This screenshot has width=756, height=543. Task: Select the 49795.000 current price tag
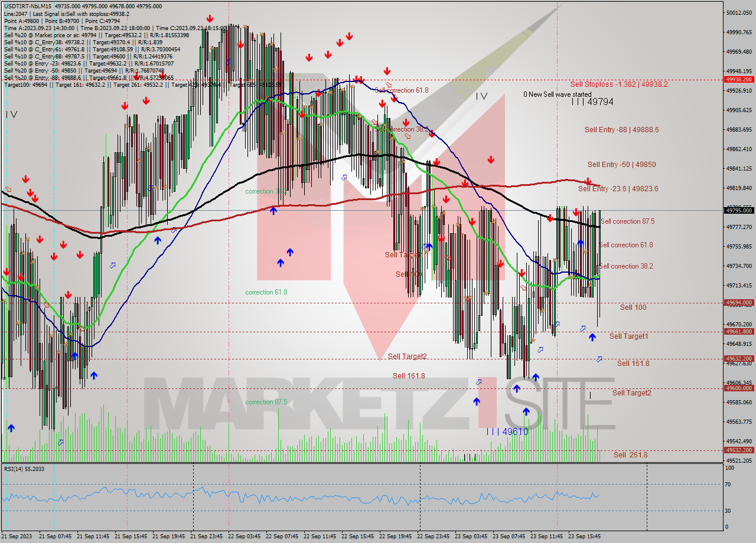738,210
